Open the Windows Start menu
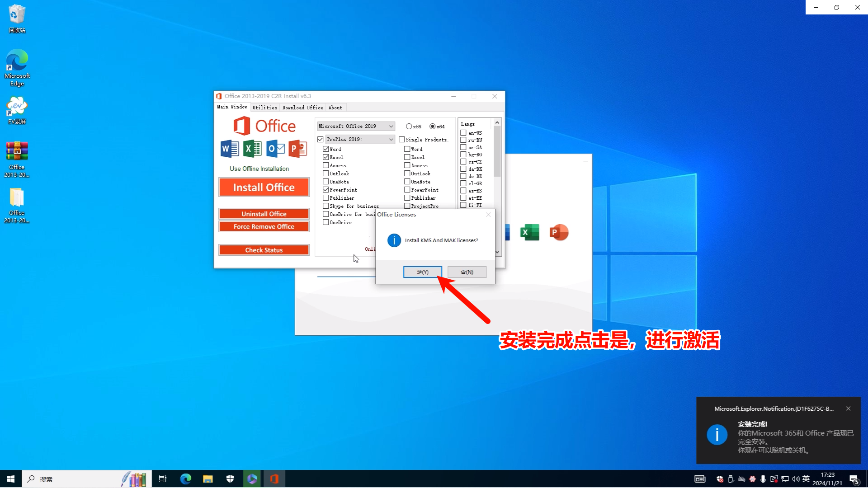 pyautogui.click(x=11, y=479)
